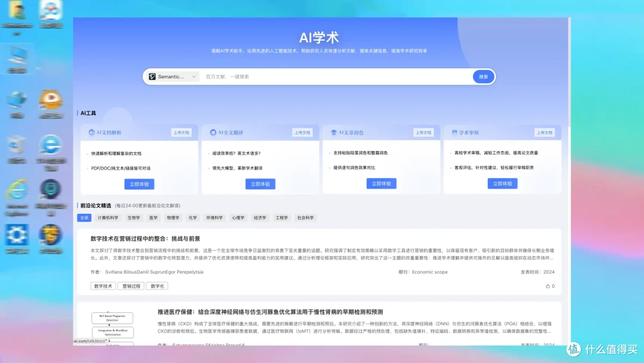Click the text 支持粘贴段落润色和整篇润色
This screenshot has height=363, width=644.
pos(361,153)
